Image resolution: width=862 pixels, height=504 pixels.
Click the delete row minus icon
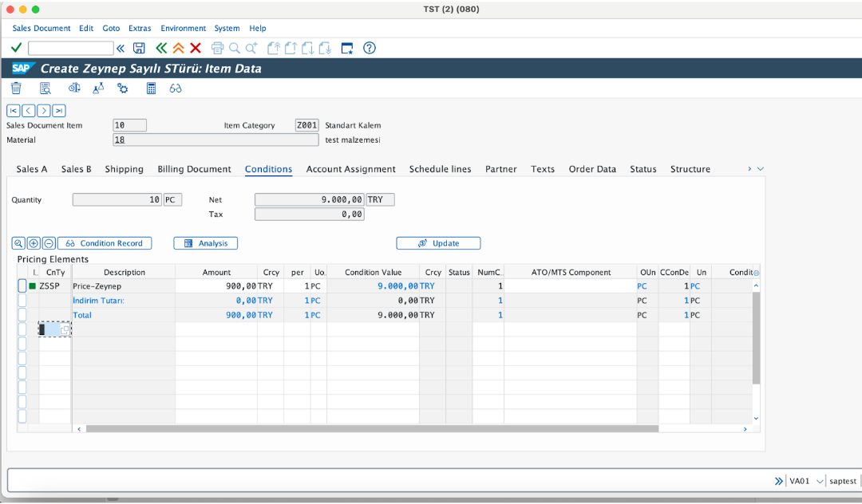tap(49, 243)
